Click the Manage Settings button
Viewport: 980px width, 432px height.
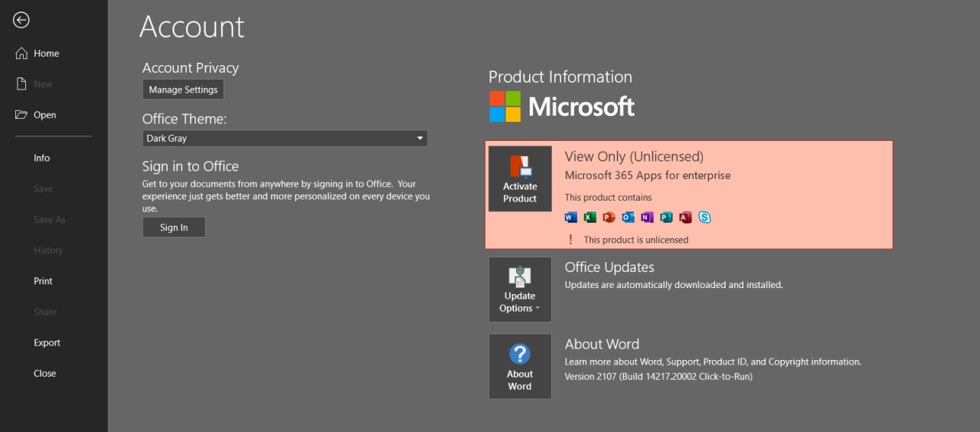(x=183, y=90)
